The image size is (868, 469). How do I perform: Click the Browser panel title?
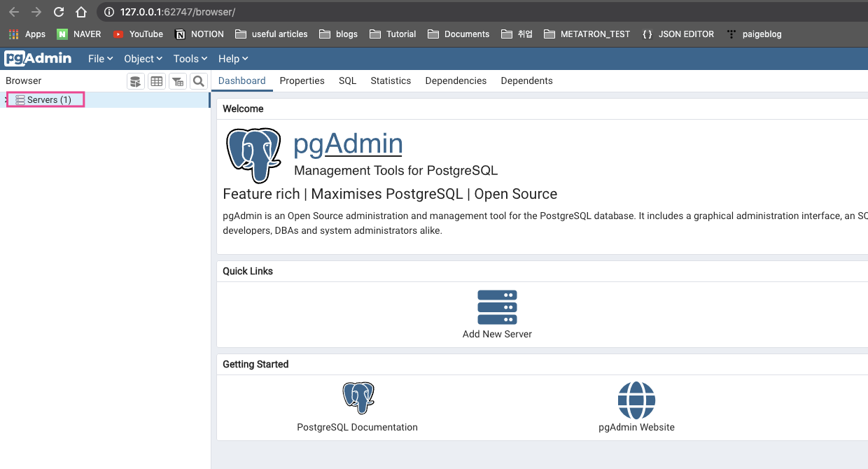pos(24,80)
